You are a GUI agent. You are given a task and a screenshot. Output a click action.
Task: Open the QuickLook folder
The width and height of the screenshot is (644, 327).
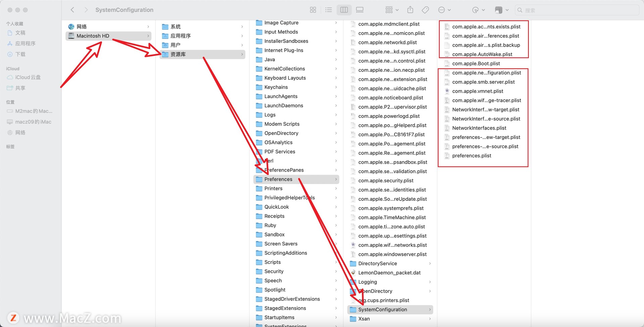point(296,207)
